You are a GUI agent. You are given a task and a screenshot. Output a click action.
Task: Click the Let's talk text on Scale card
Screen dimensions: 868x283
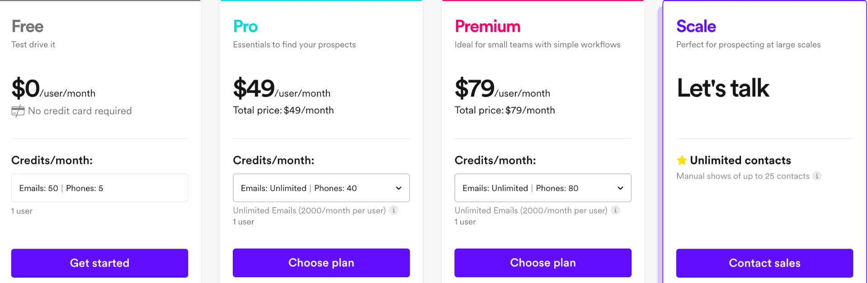[x=722, y=88]
